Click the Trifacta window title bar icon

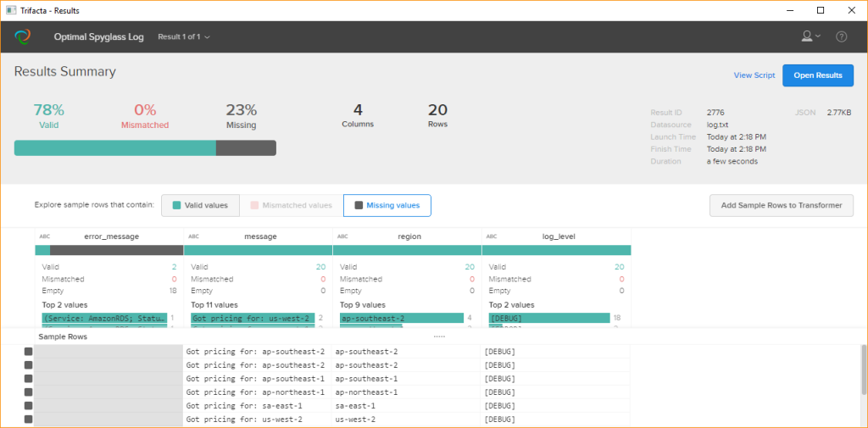click(10, 10)
